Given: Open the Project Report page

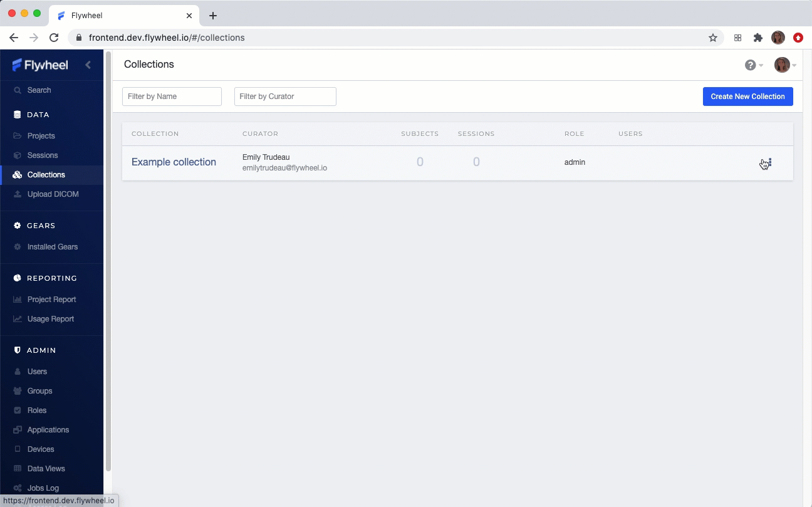Looking at the screenshot, I should tap(51, 300).
